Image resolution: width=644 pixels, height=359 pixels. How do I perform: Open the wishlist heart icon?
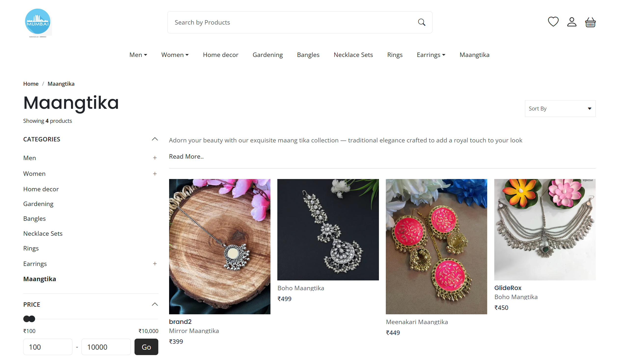553,22
